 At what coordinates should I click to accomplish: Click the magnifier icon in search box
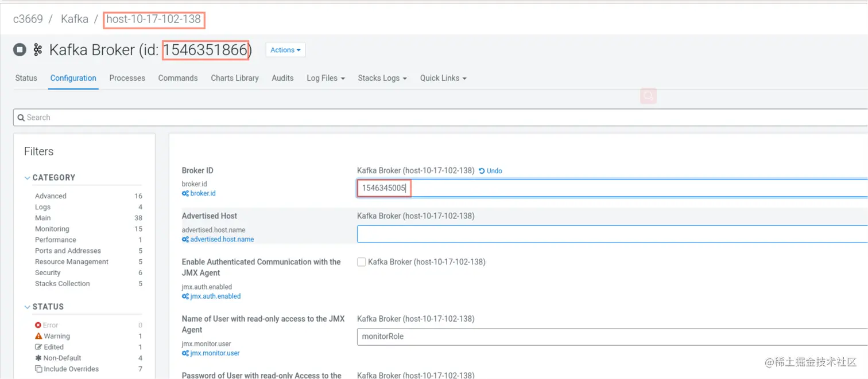21,118
